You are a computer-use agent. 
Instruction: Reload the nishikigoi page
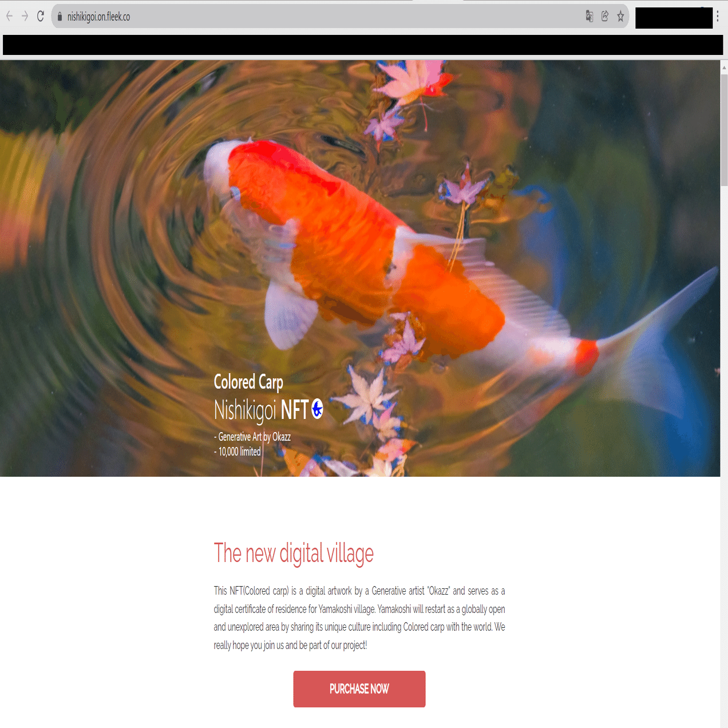click(x=40, y=16)
